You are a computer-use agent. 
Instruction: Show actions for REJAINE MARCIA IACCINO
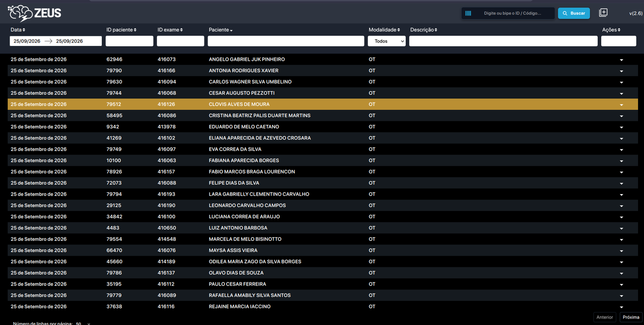point(621,308)
